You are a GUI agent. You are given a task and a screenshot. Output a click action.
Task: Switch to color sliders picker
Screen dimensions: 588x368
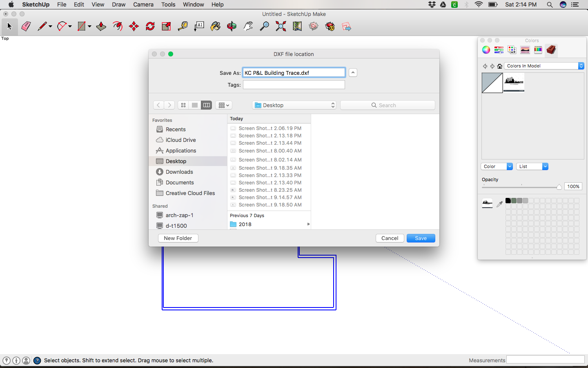pos(499,50)
